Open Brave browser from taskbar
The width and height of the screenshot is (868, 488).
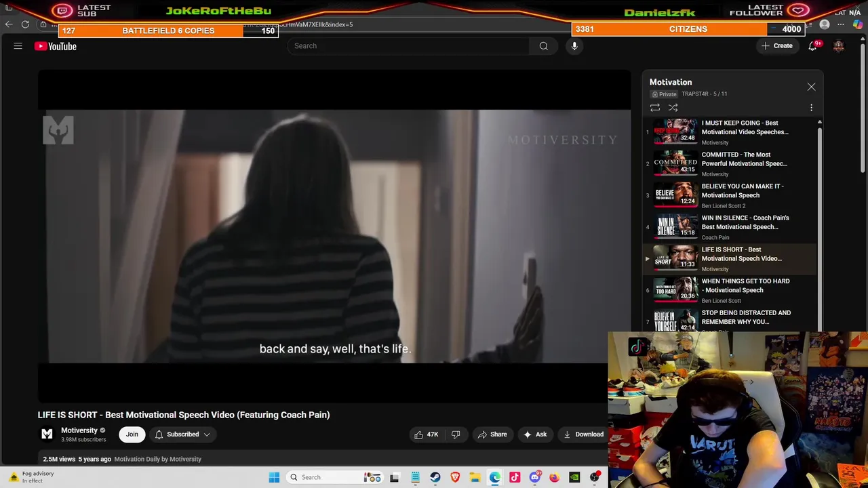coord(455,477)
